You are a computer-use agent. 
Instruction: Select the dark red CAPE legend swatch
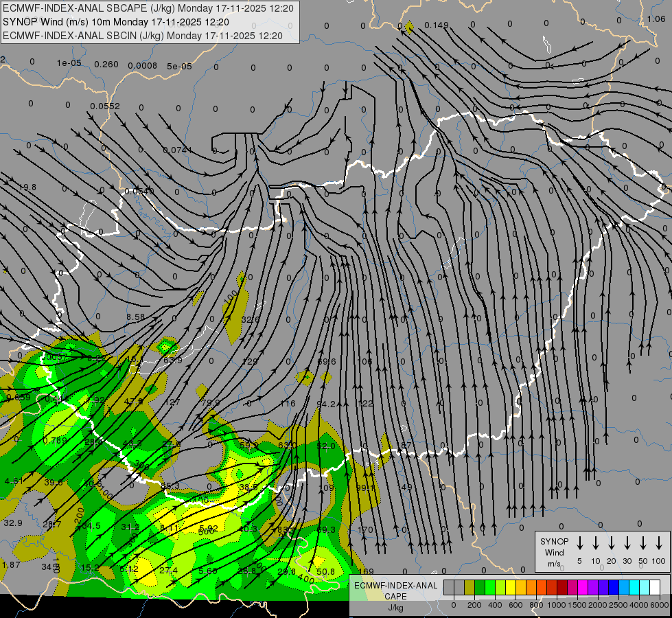pyautogui.click(x=562, y=588)
